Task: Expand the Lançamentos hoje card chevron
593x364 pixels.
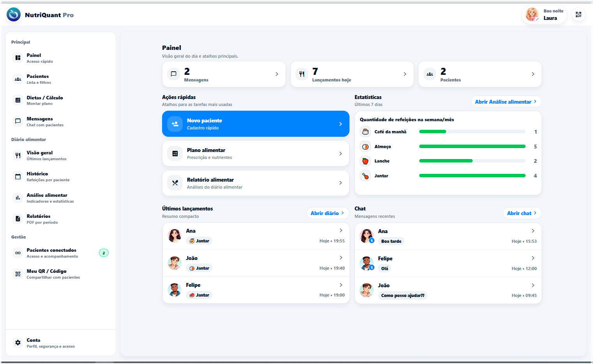Action: coord(405,74)
